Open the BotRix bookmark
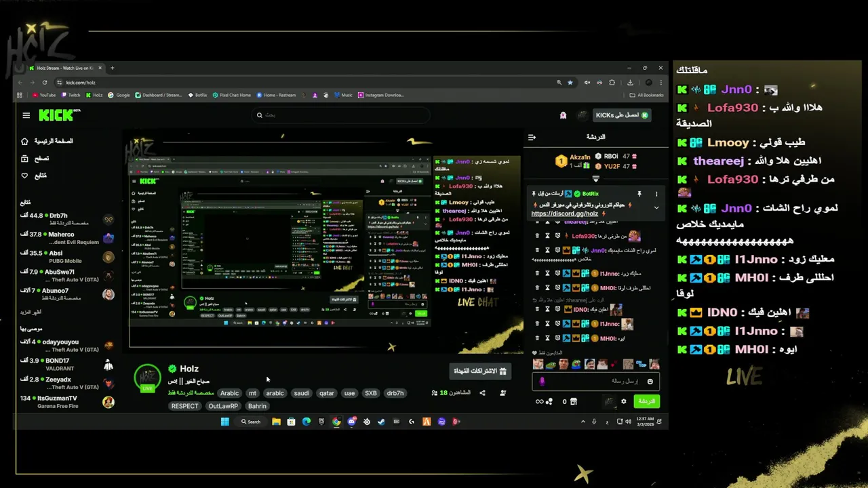Image resolution: width=868 pixels, height=488 pixels. pos(197,95)
